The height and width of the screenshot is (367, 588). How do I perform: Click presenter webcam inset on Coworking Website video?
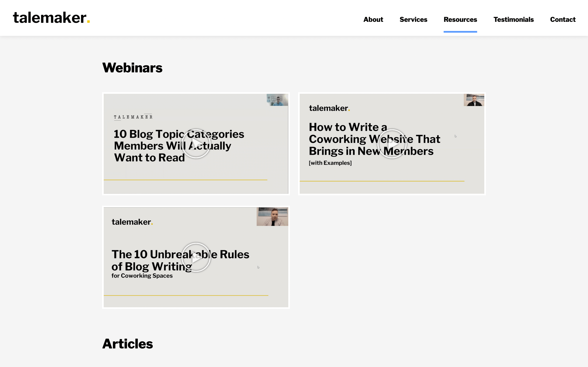pos(474,100)
